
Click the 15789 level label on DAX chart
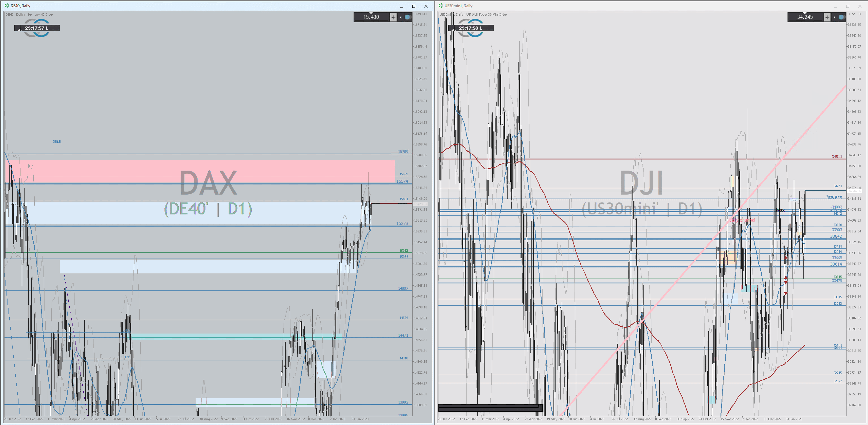pos(403,152)
